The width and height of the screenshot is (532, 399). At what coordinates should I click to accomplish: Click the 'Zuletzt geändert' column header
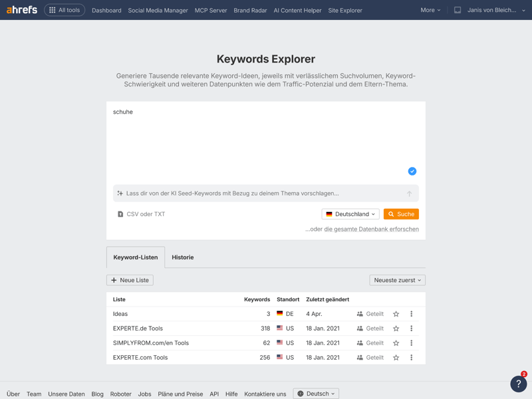tap(327, 299)
